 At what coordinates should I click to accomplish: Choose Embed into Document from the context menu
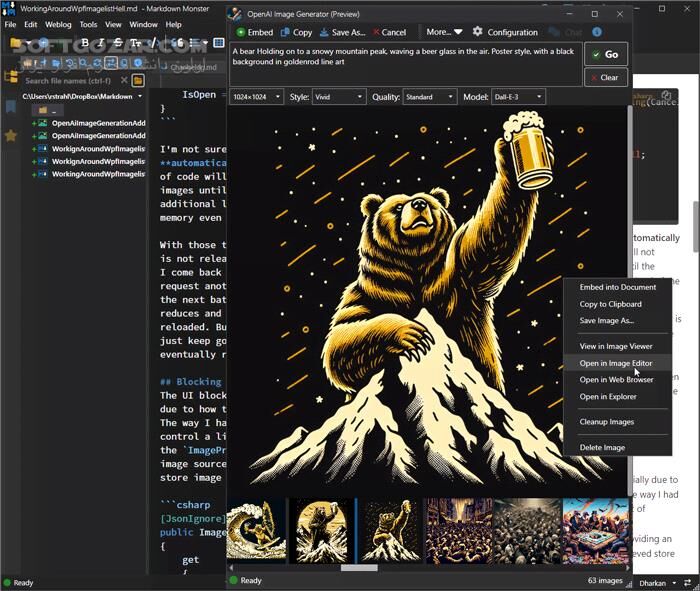pos(617,287)
